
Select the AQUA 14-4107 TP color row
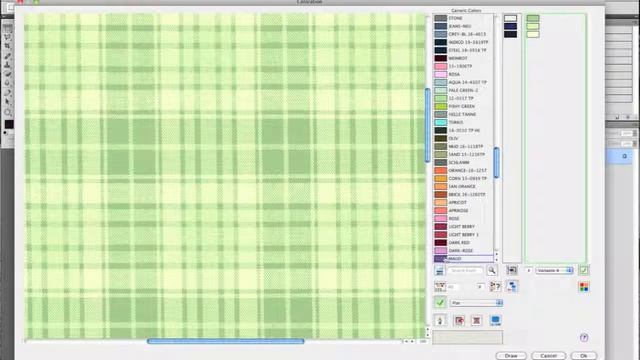[x=463, y=82]
